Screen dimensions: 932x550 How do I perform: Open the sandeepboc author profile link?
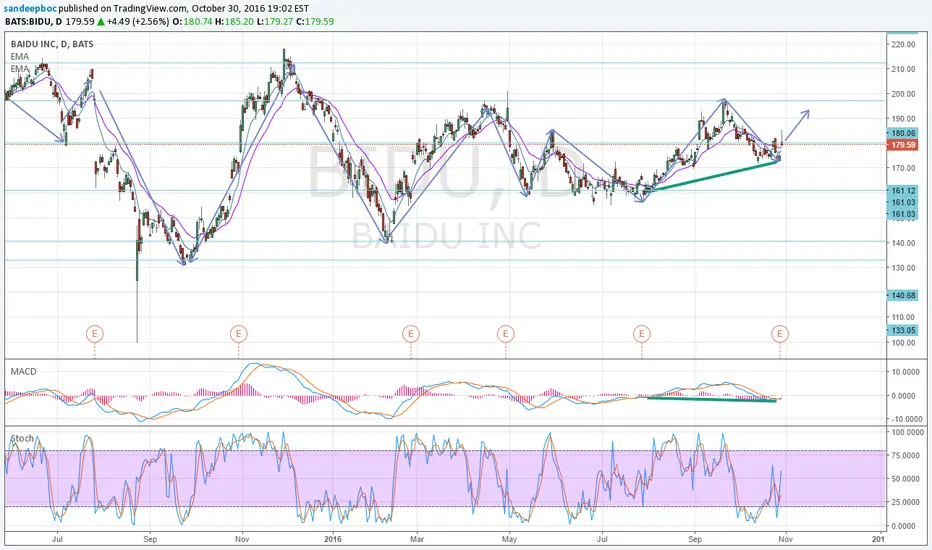click(30, 9)
